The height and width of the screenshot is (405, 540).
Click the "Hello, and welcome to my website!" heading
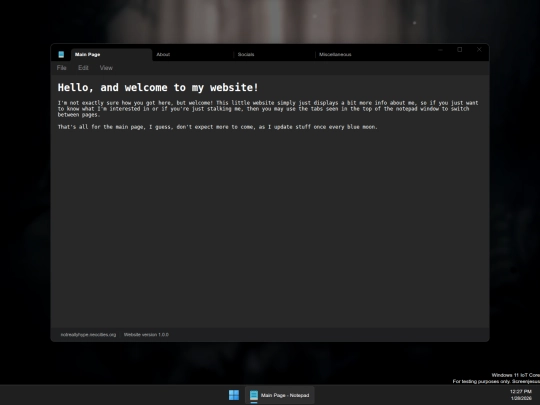[x=158, y=87]
